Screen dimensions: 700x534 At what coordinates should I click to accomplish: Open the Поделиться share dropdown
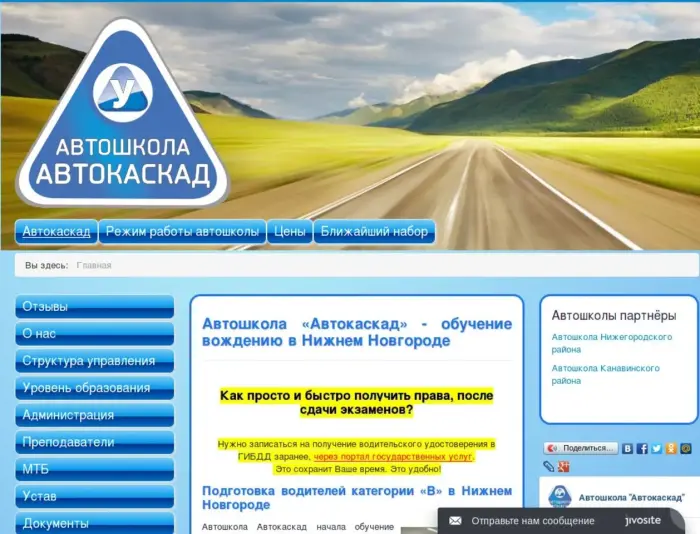coord(580,449)
